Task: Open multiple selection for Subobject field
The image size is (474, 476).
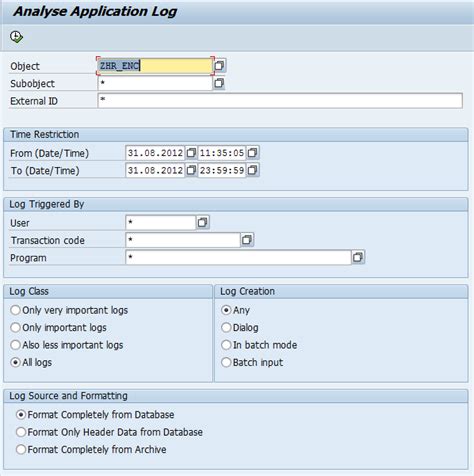Action: coord(219,83)
